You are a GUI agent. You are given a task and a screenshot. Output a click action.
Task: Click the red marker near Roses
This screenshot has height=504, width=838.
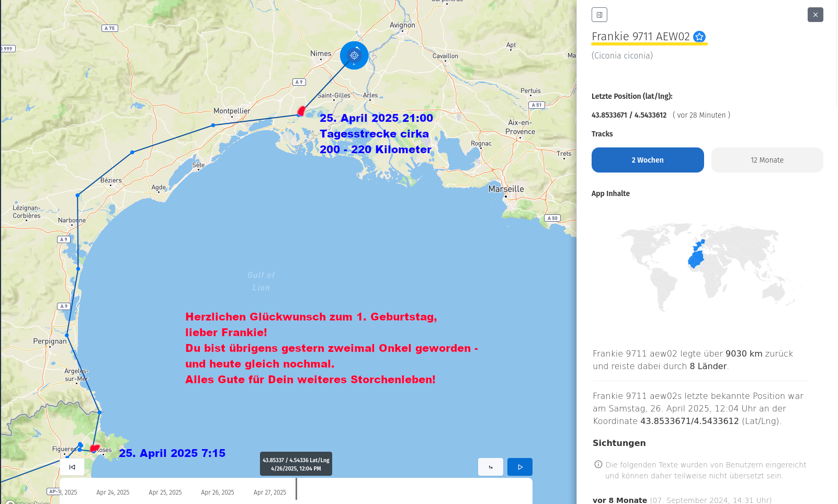pyautogui.click(x=95, y=449)
